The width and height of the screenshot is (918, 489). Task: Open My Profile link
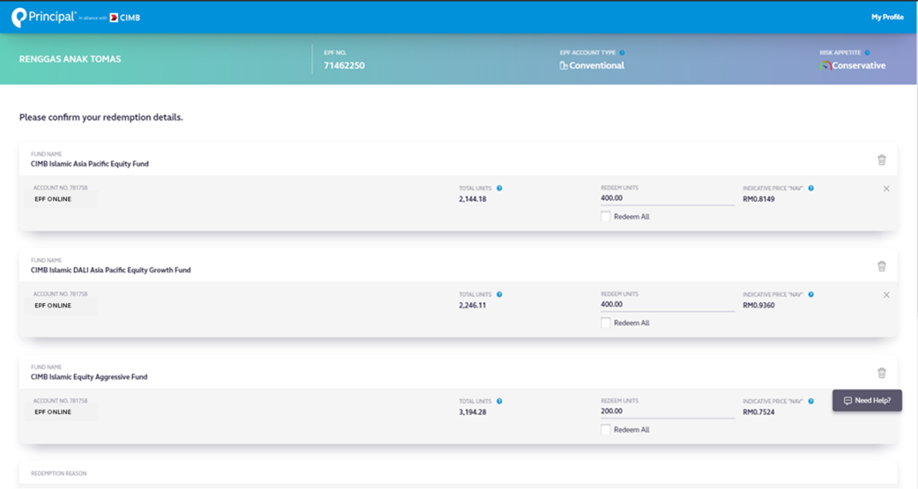pos(887,17)
